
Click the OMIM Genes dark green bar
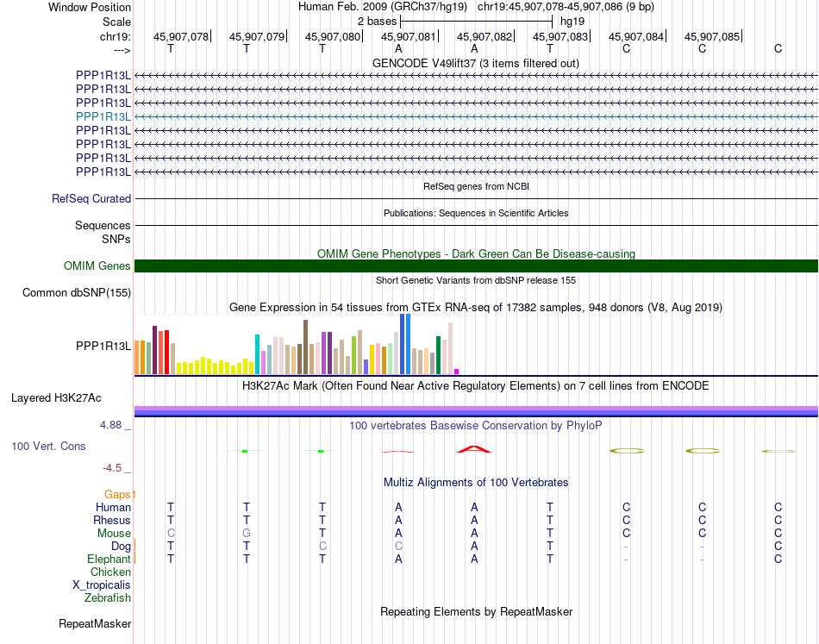[x=476, y=266]
